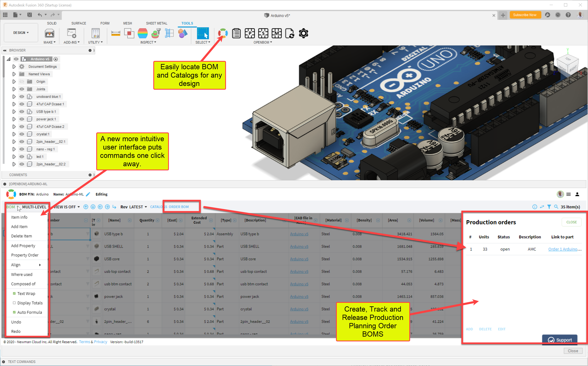Open the OpenBOM settings gear icon
The image size is (588, 366).
point(303,33)
